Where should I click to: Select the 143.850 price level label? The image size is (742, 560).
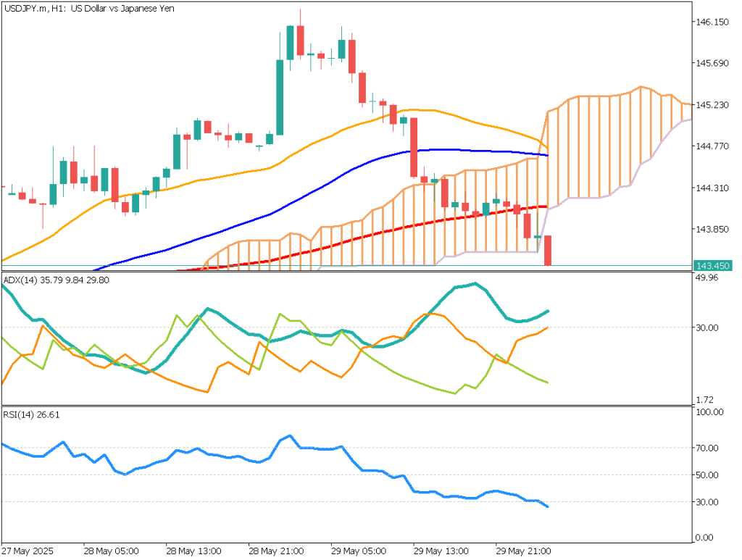tap(712, 230)
